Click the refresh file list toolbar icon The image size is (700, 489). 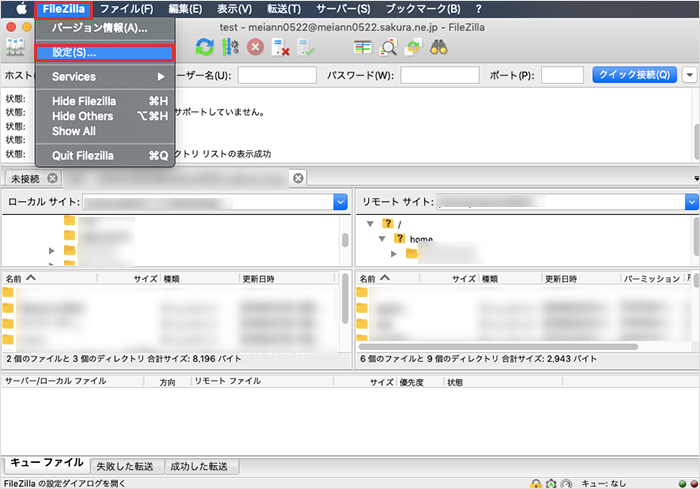pyautogui.click(x=205, y=47)
